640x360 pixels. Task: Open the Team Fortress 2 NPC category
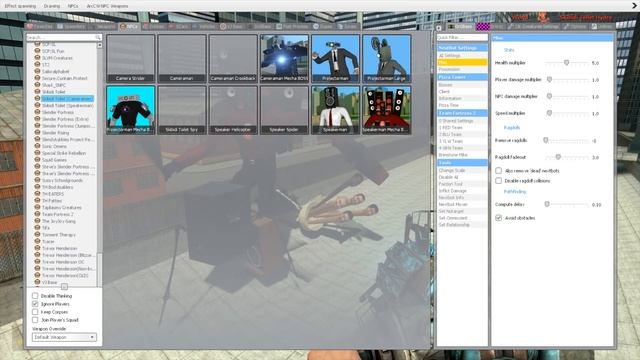point(58,214)
